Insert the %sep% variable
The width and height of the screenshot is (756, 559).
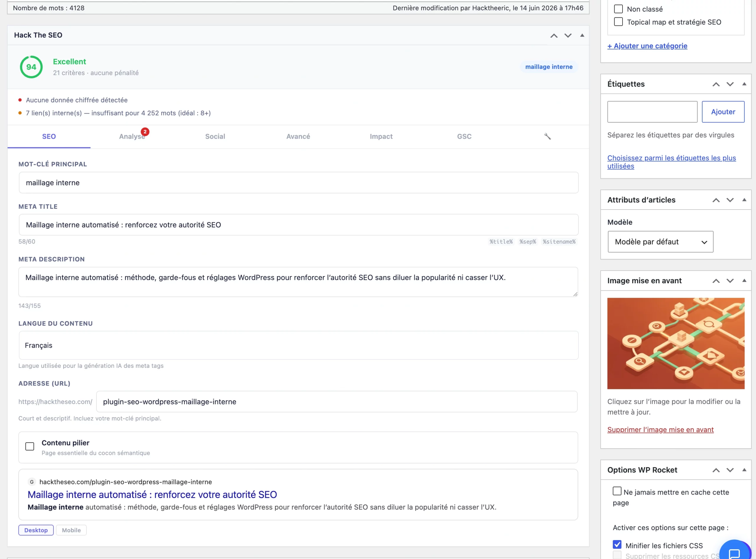pyautogui.click(x=528, y=242)
